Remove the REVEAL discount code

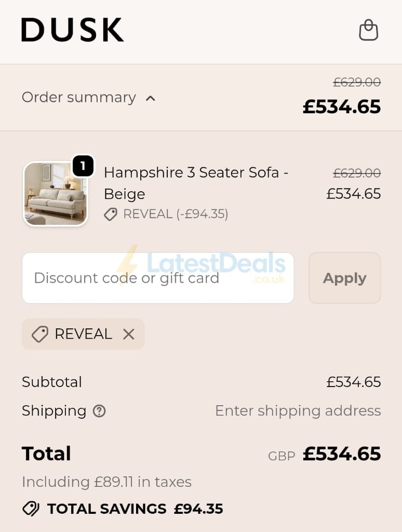[x=129, y=334]
